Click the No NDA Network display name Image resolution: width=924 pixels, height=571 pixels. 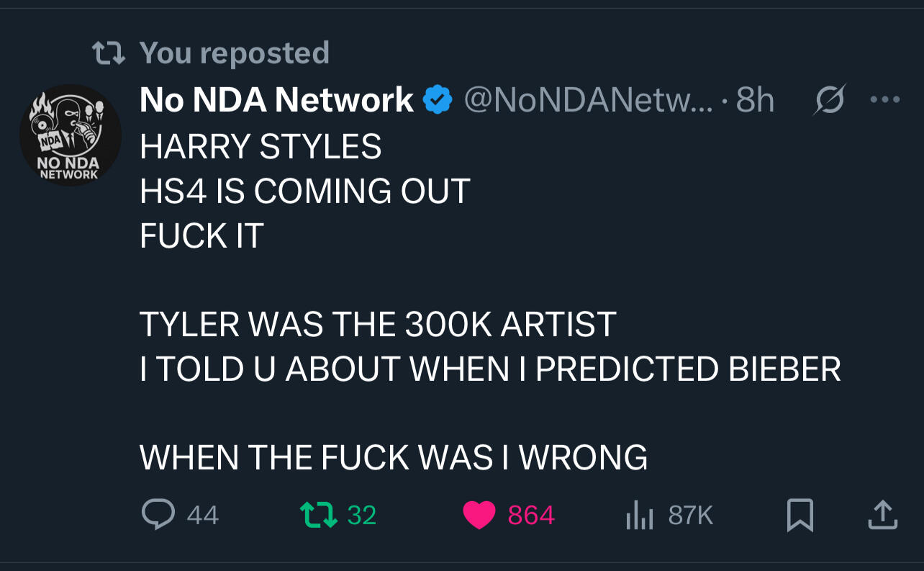click(276, 100)
